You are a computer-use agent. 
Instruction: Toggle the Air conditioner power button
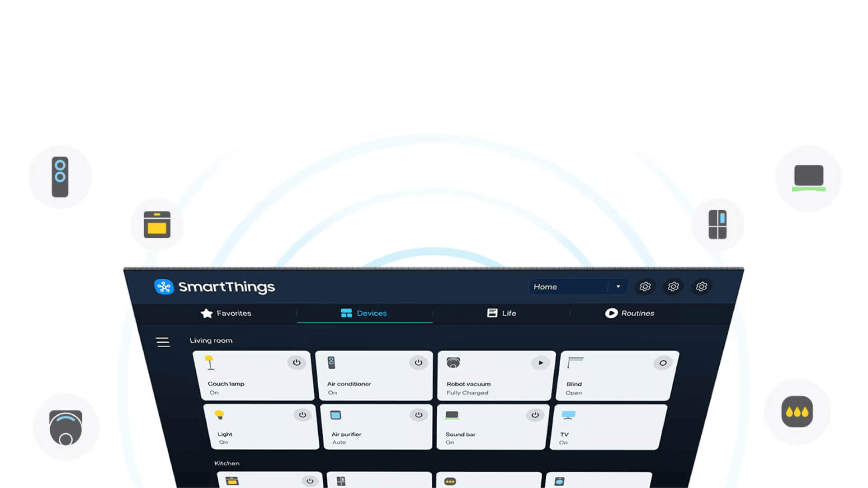pos(418,362)
